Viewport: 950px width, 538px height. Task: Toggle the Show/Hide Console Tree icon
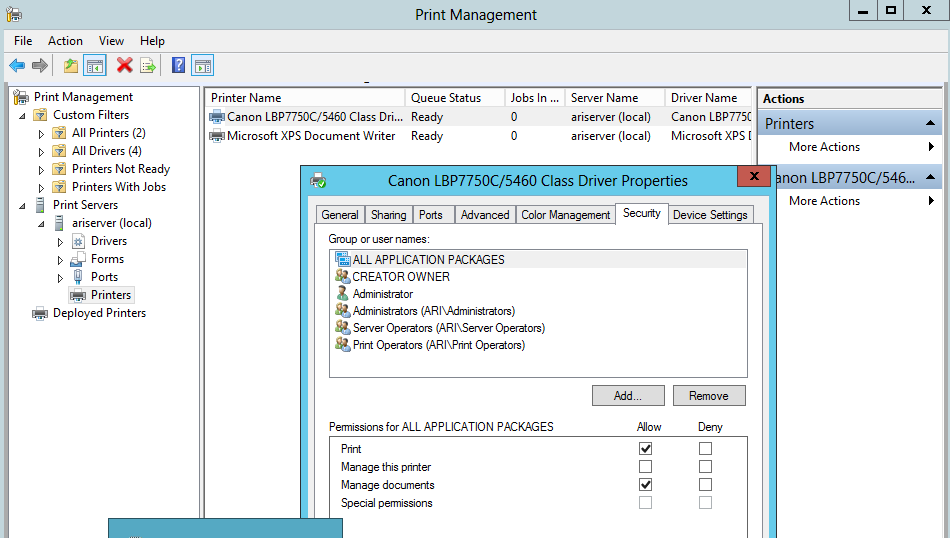[95, 65]
